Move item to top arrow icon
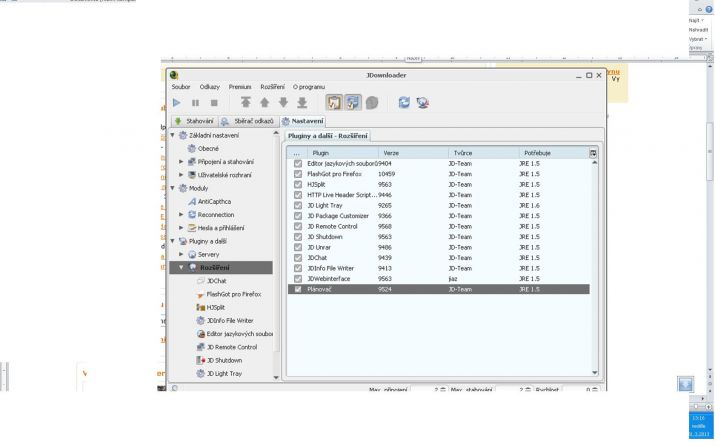The image size is (715, 446). pos(246,103)
